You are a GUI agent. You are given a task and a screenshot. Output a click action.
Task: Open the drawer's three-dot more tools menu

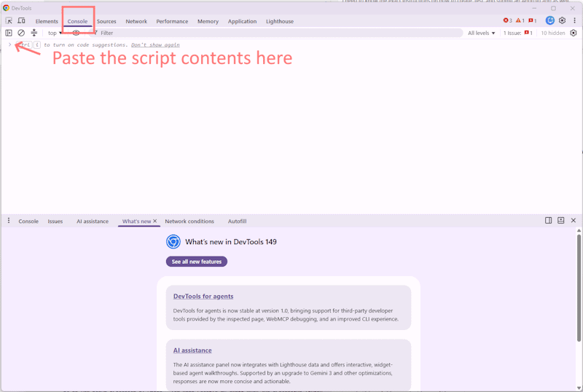(9, 221)
